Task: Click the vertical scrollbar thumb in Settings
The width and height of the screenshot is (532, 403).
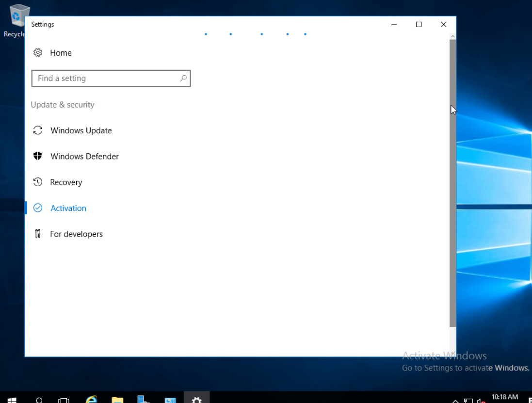Action: click(x=452, y=183)
